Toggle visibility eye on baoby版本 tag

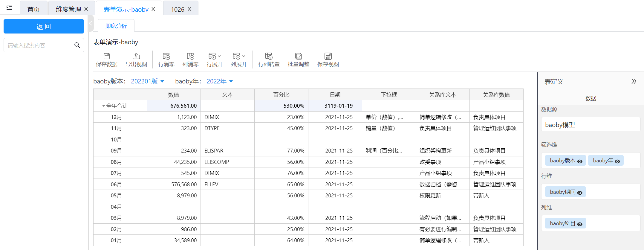(x=580, y=161)
